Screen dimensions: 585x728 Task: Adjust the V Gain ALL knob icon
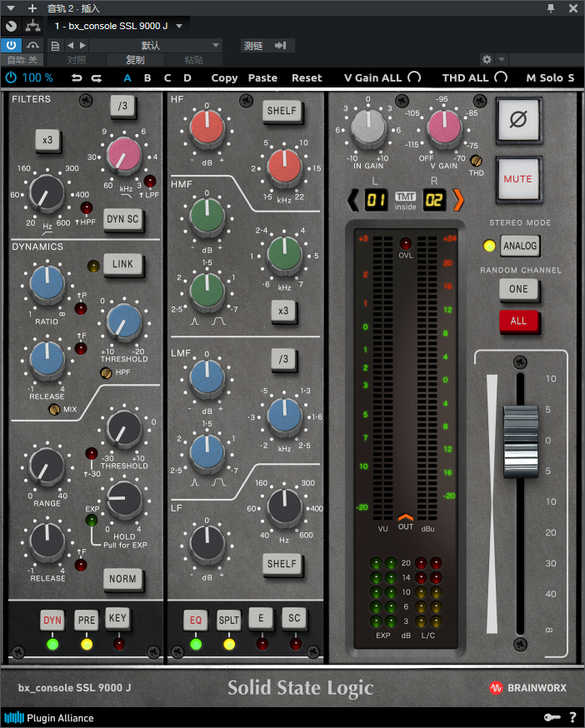[x=414, y=77]
